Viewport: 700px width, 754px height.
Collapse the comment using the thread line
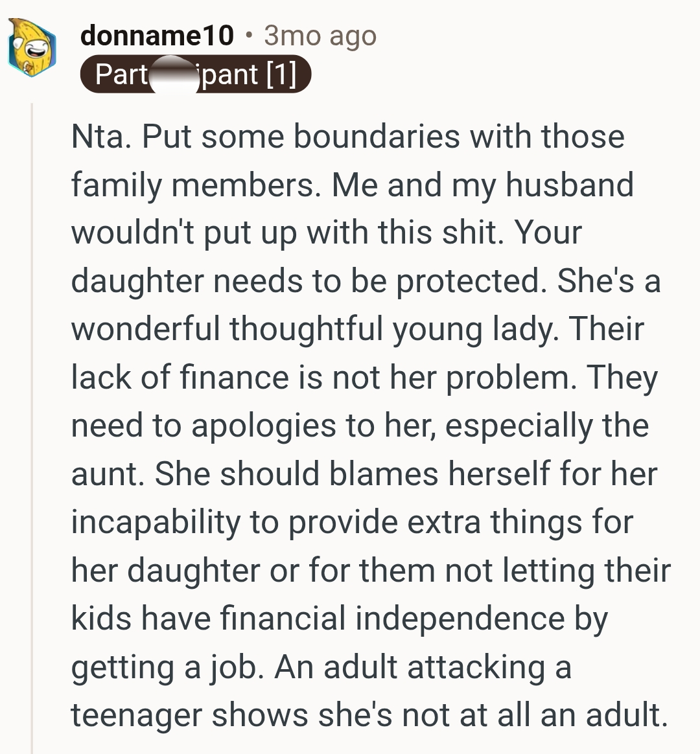(32, 428)
